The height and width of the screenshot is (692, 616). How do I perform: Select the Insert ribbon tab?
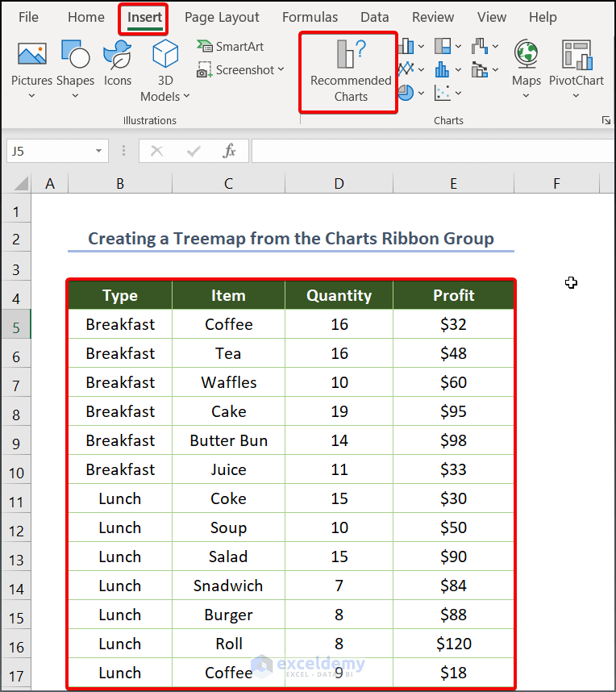[x=144, y=18]
